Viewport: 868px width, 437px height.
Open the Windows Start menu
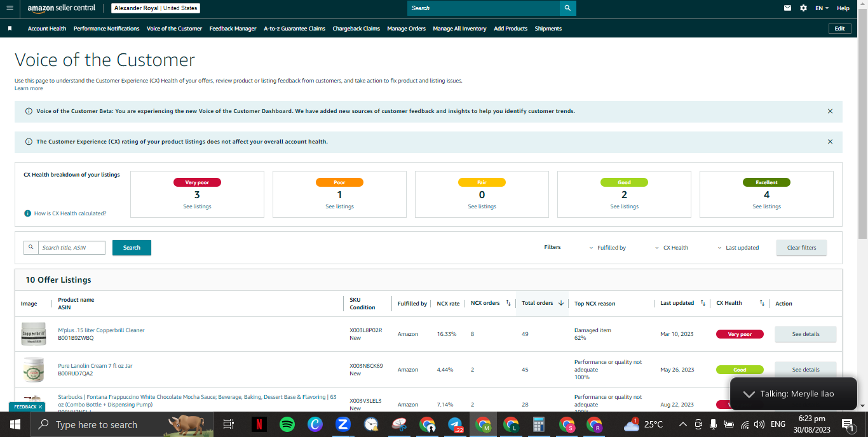15,424
